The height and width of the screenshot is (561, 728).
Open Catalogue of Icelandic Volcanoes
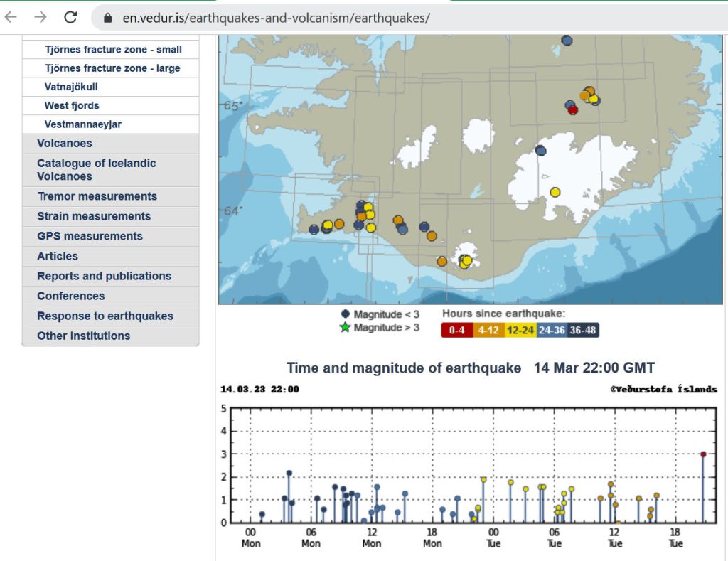pos(96,170)
